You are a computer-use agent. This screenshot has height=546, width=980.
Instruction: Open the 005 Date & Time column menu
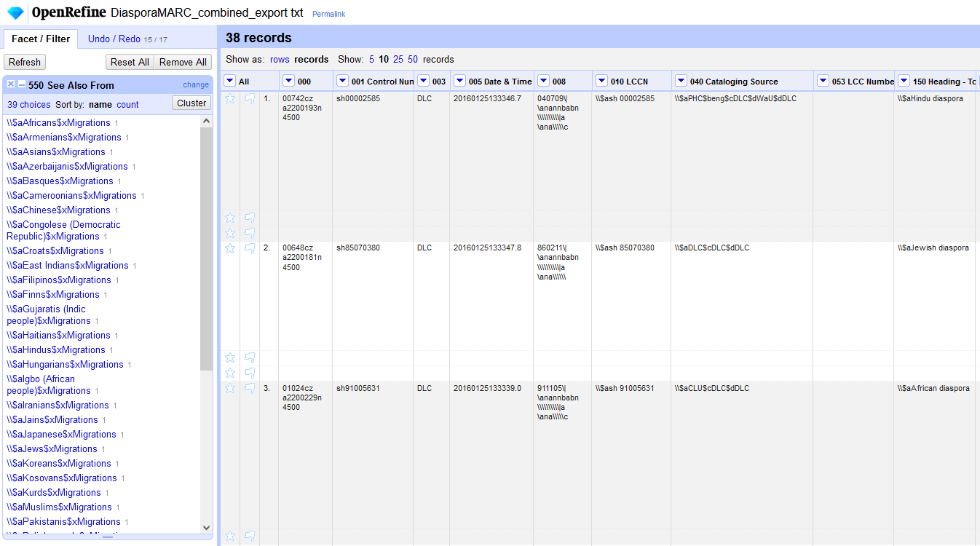459,81
